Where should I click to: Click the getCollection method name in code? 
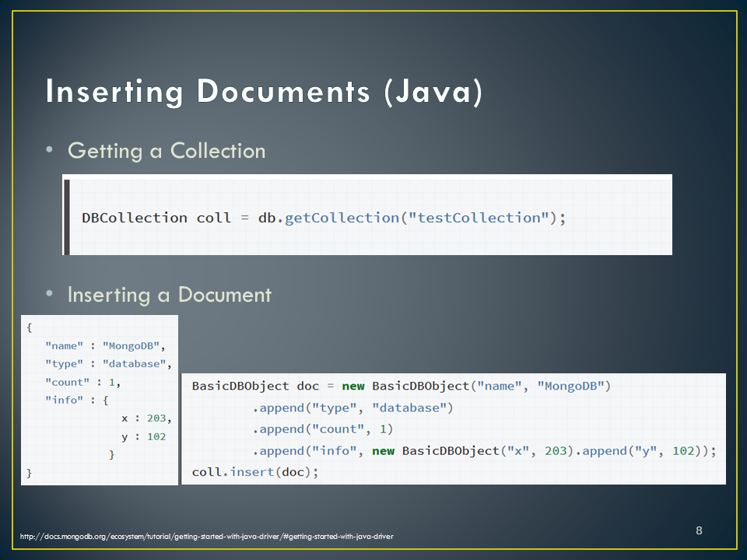tap(342, 218)
